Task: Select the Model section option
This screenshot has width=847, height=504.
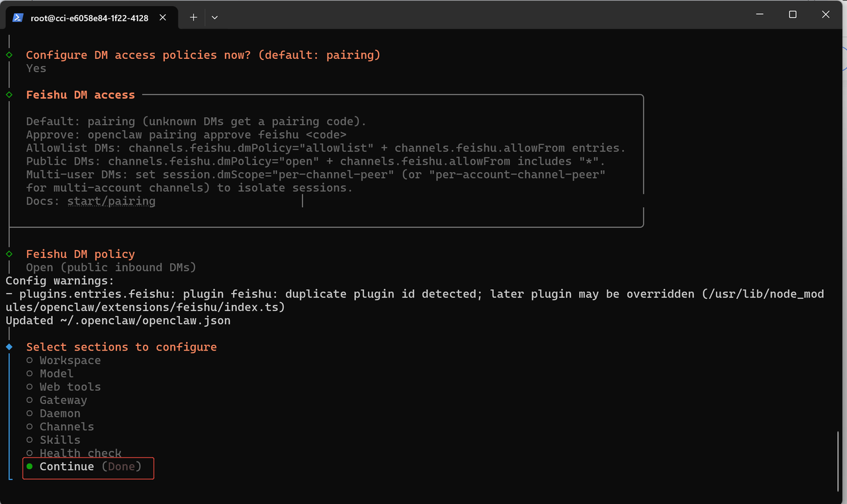Action: tap(50, 374)
